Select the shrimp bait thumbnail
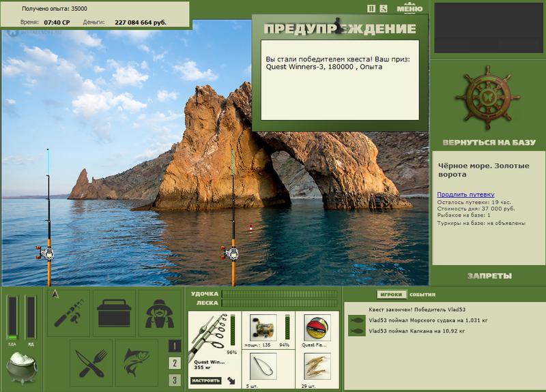 point(317,366)
